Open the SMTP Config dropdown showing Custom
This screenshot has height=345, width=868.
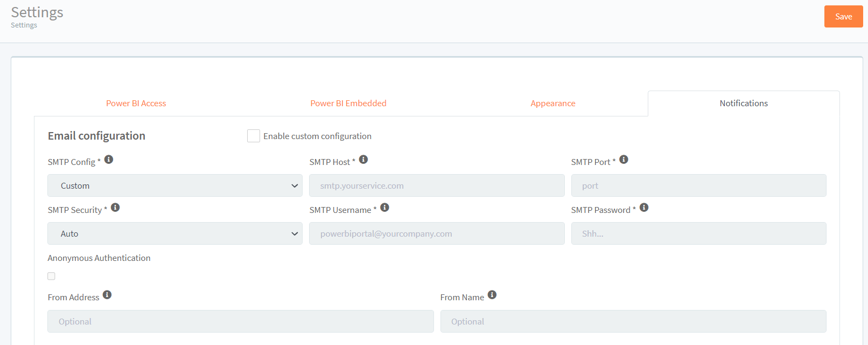[175, 185]
